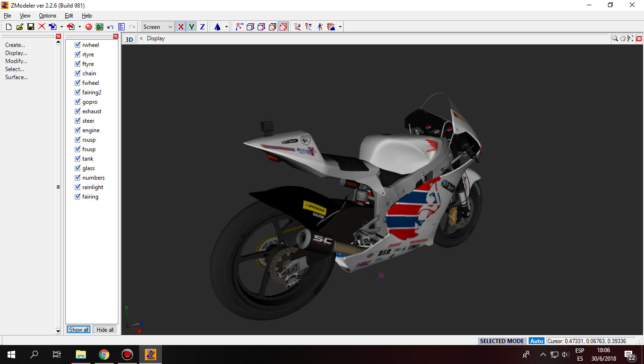Screen dimensions: 644x364
Task: Click the viewport zoom magnifier icon
Action: point(615,38)
